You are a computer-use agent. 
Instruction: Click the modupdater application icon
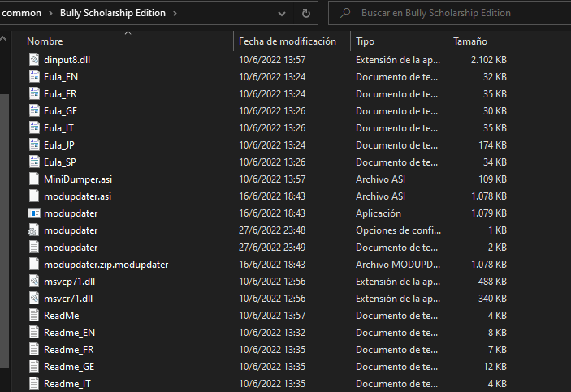tap(34, 213)
